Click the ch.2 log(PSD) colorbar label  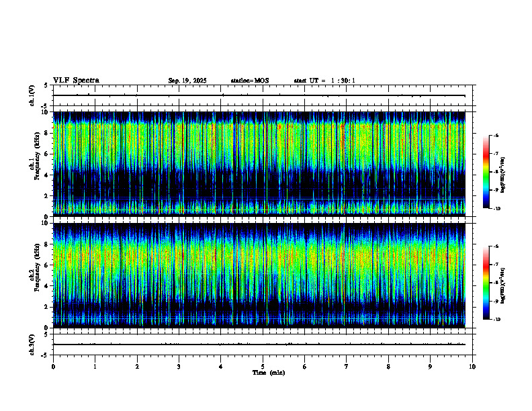(503, 285)
